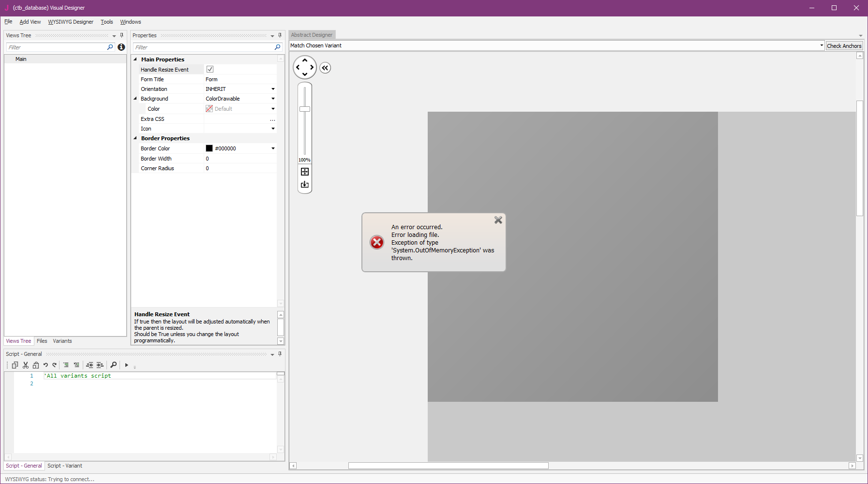This screenshot has width=868, height=484.
Task: Click the Corner Radius value field
Action: click(240, 168)
